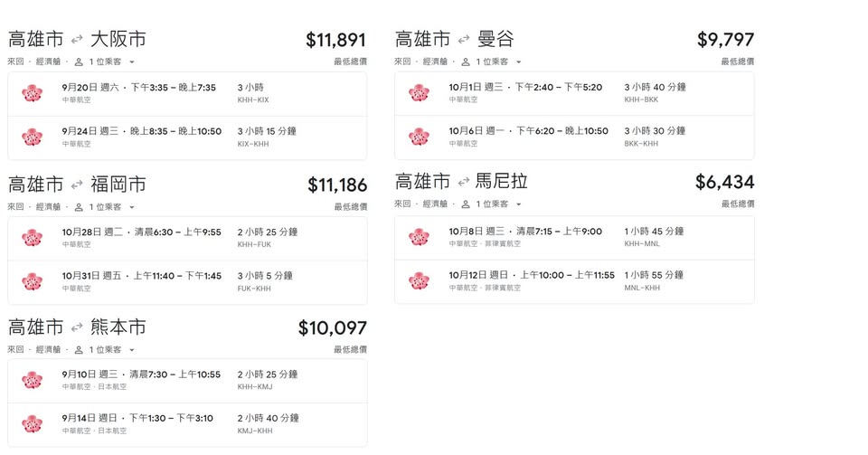Click the swap arrows icon between 高雄市 and 熊本市
The image size is (868, 455).
[x=77, y=327]
